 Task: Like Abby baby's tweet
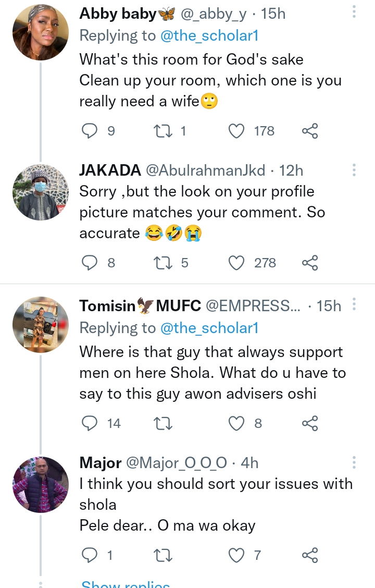click(237, 130)
